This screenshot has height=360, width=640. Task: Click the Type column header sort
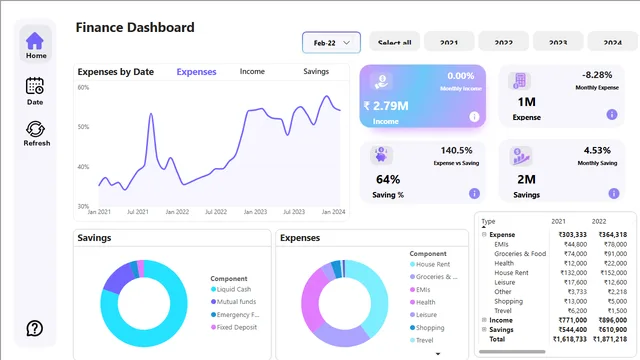tap(488, 221)
